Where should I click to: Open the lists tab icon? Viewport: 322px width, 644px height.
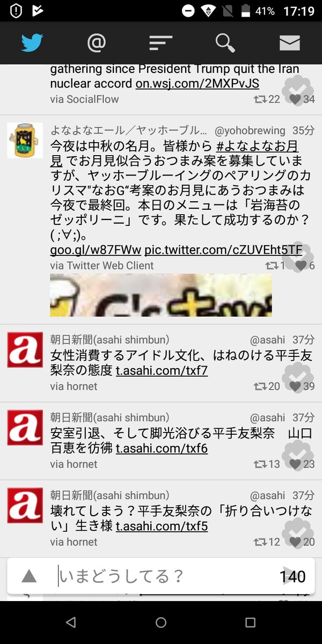point(161,42)
